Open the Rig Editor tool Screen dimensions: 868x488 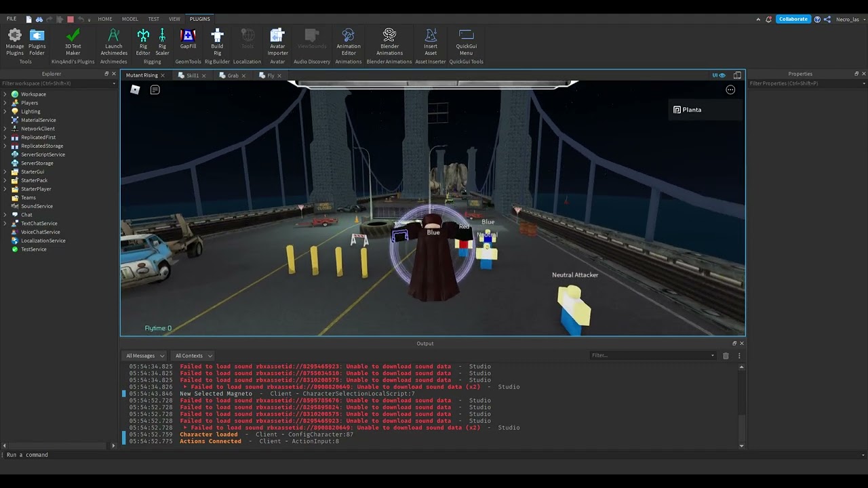142,42
